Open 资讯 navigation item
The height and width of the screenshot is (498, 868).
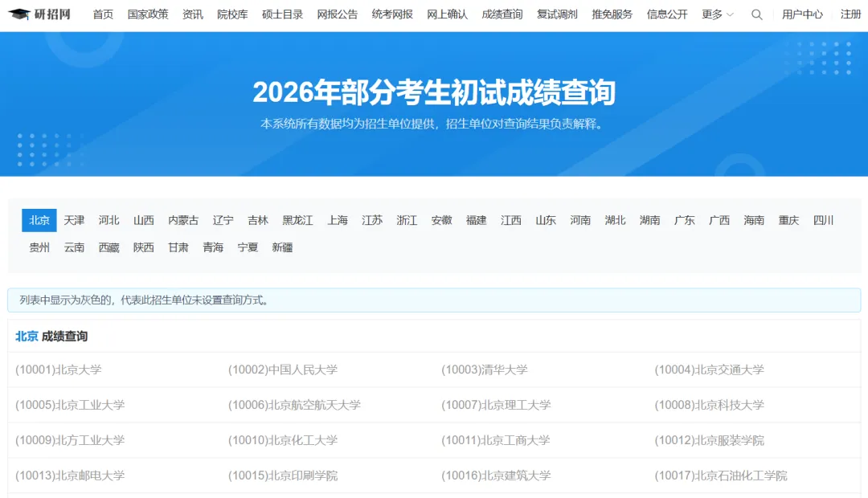(x=193, y=14)
